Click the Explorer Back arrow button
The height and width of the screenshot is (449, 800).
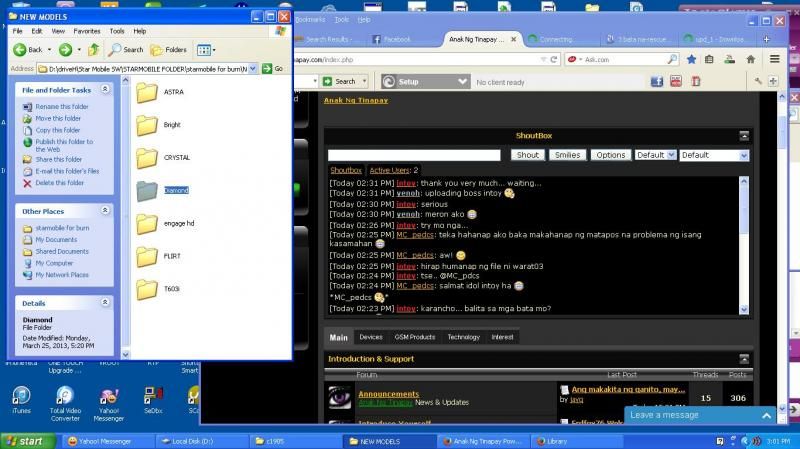[x=27, y=49]
